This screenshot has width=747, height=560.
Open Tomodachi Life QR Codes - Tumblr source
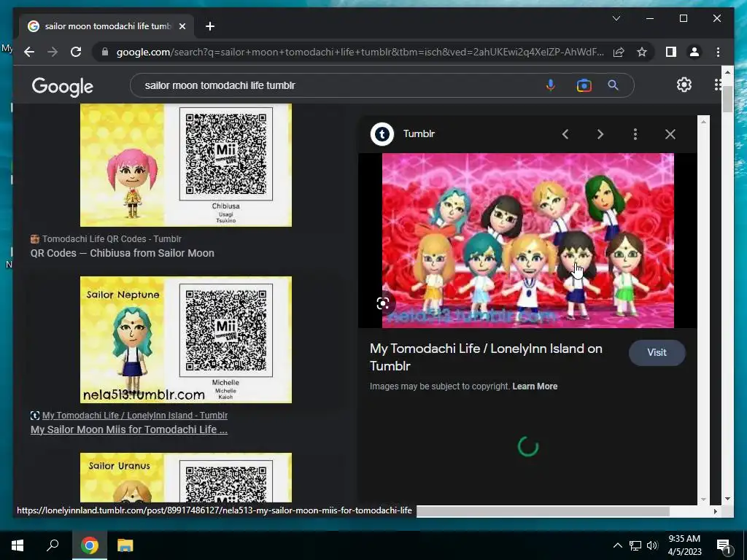112,239
